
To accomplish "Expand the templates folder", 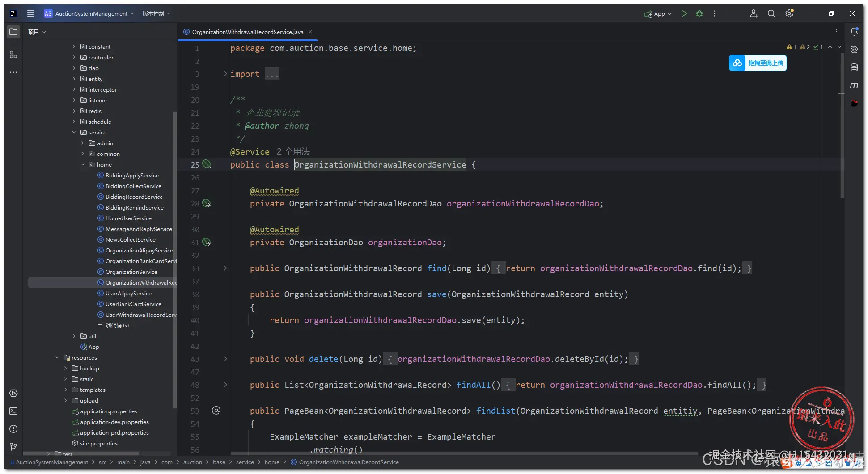I will click(x=66, y=390).
